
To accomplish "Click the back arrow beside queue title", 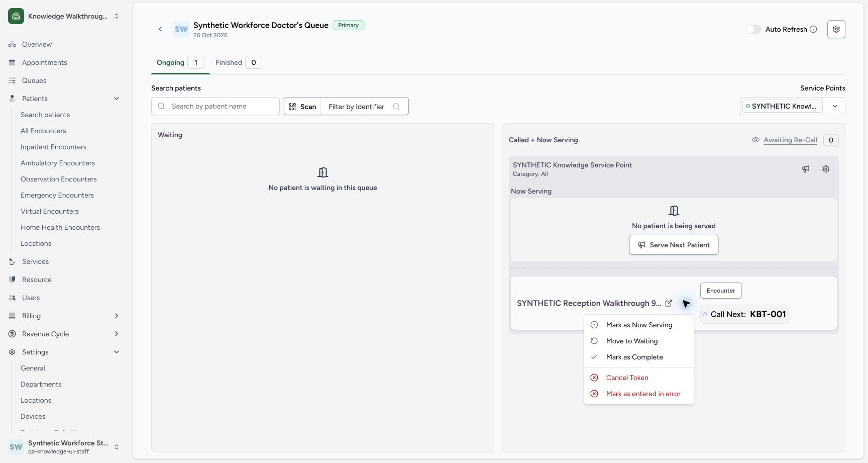I will (160, 29).
